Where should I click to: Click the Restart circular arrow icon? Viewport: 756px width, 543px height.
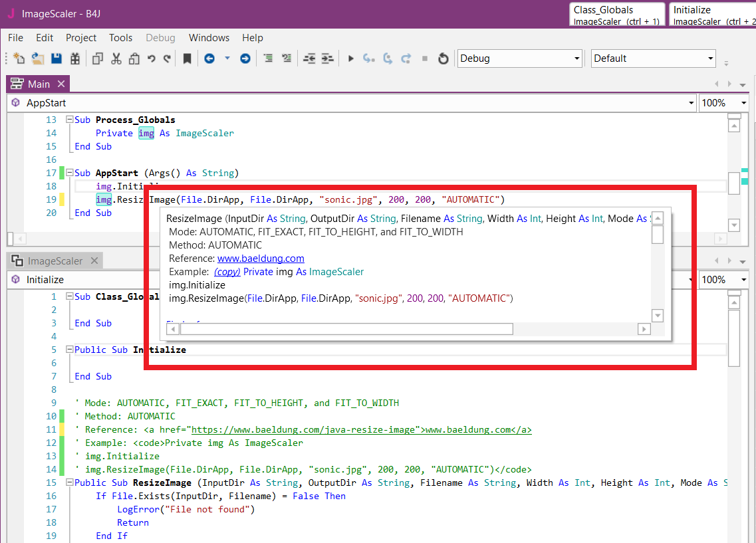(x=443, y=58)
